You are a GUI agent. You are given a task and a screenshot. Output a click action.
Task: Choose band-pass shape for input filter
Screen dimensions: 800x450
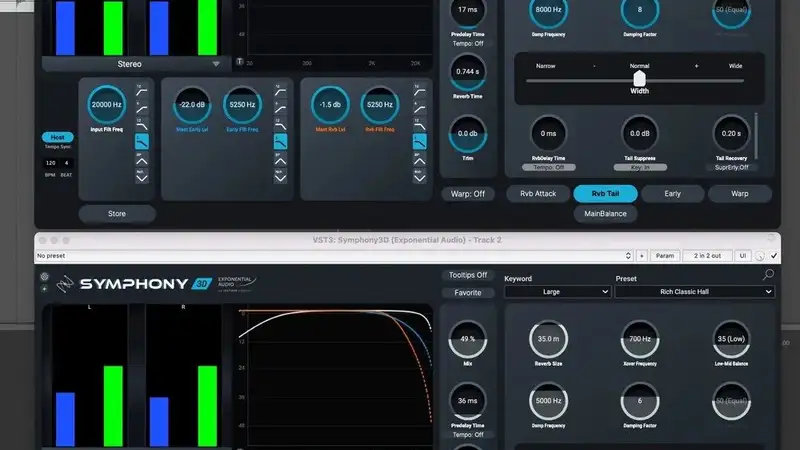[x=142, y=160]
